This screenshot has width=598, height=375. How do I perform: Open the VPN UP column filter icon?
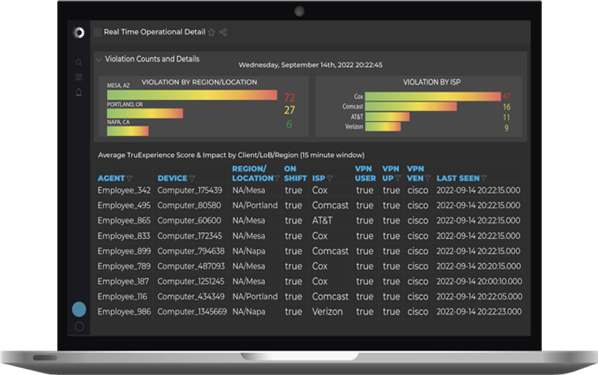click(x=398, y=178)
